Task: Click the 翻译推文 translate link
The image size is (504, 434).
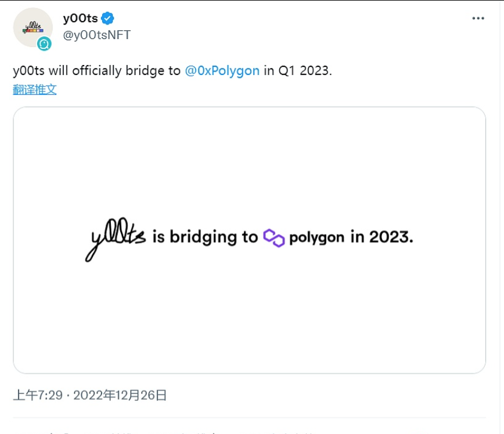Action: coord(35,89)
